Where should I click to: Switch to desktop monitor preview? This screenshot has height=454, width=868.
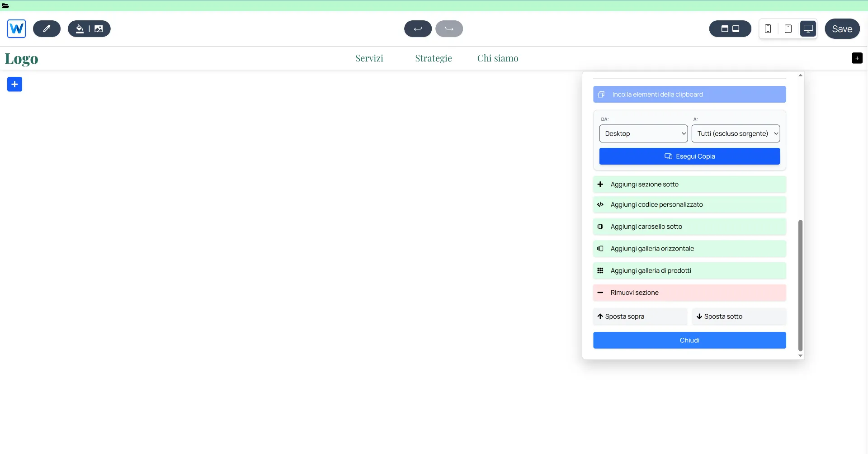click(808, 29)
